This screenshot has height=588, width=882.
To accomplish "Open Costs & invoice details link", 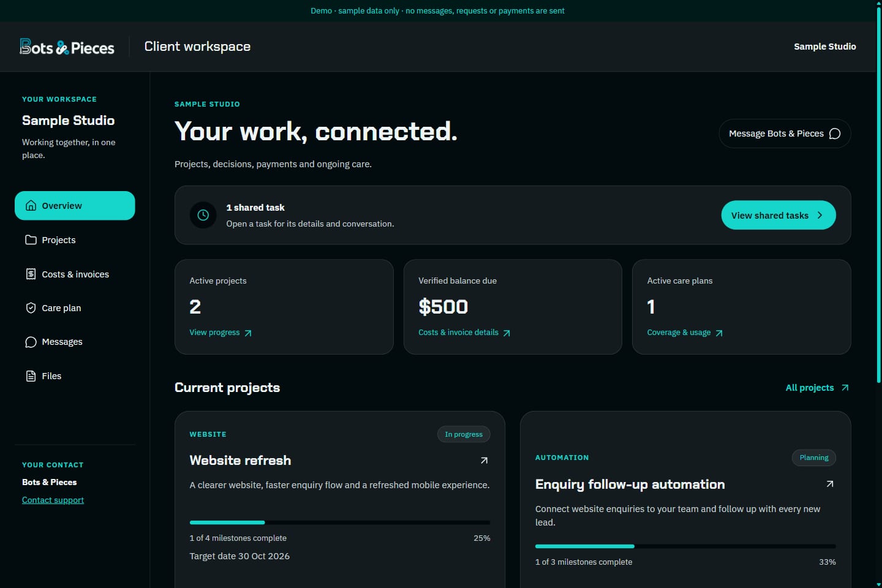I will point(464,333).
